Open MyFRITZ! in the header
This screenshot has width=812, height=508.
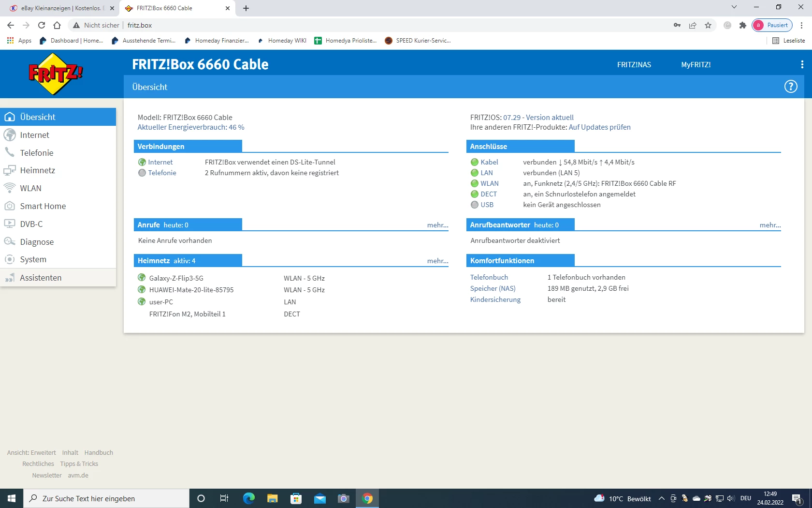coord(696,65)
